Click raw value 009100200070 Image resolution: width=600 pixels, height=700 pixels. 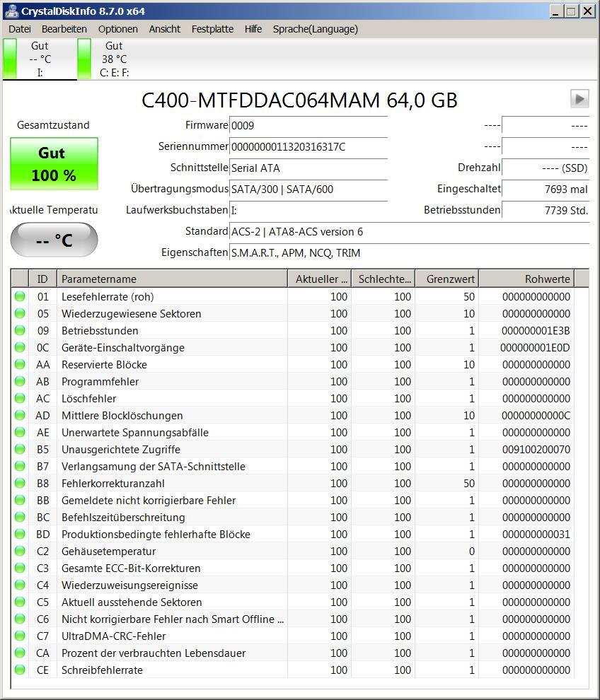coord(536,449)
